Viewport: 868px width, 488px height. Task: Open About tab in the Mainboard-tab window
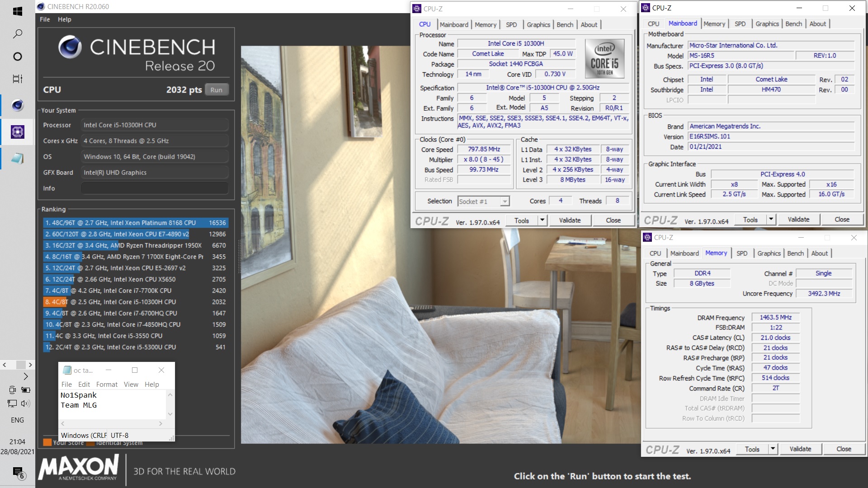pos(817,24)
